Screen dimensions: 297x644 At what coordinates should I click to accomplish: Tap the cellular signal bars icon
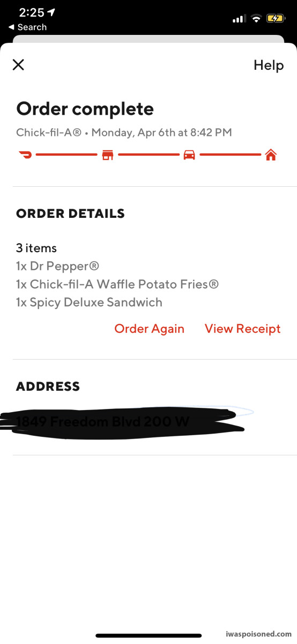tap(239, 19)
